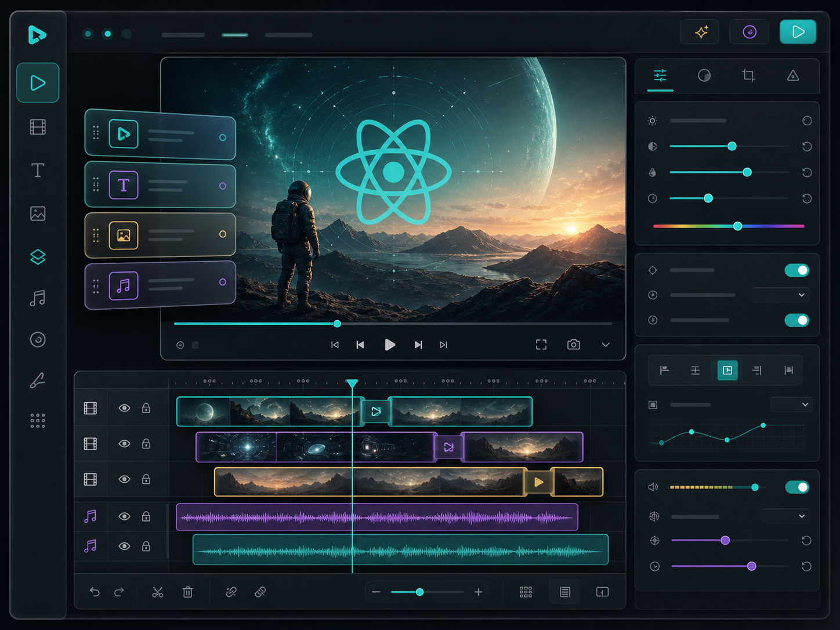Switch to the triangle shape tab
This screenshot has width=840, height=630.
pyautogui.click(x=793, y=75)
